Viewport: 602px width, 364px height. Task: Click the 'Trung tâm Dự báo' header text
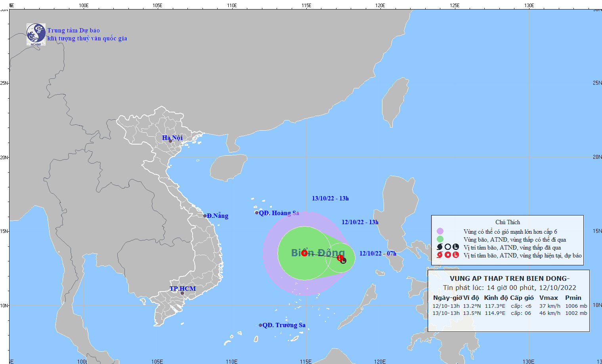pyautogui.click(x=74, y=30)
